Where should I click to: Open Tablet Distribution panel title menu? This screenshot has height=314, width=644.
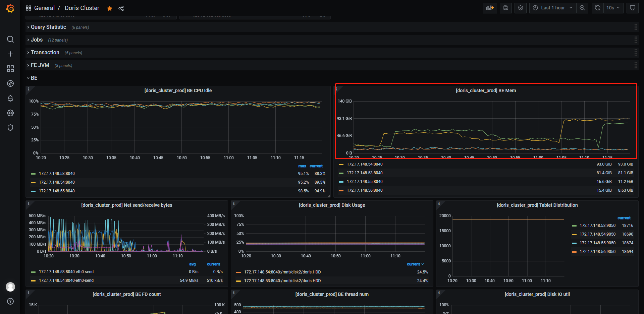(x=537, y=205)
